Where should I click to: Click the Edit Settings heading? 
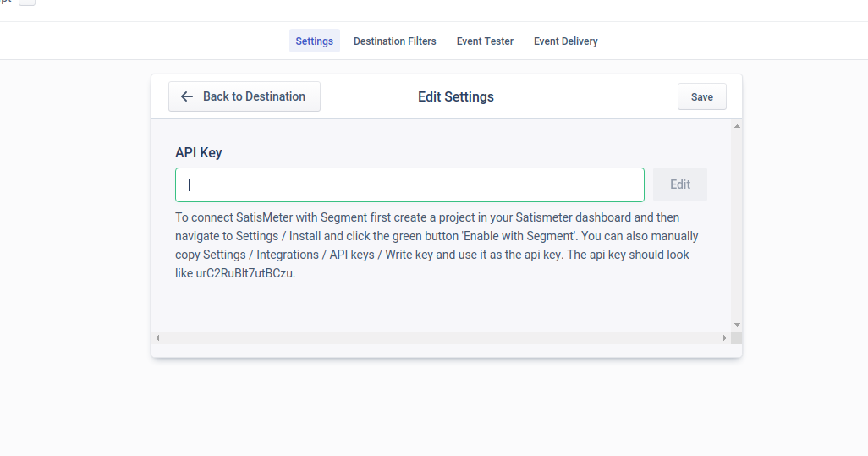(x=456, y=96)
